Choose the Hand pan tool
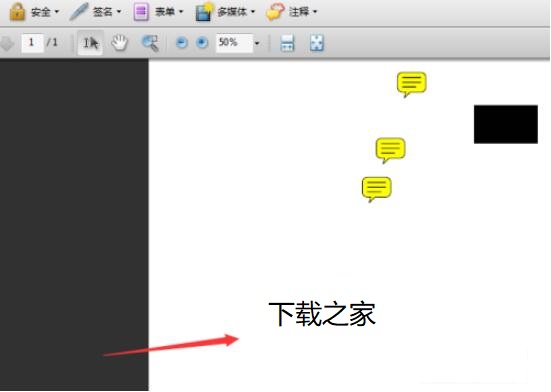This screenshot has height=392, width=551. [119, 43]
